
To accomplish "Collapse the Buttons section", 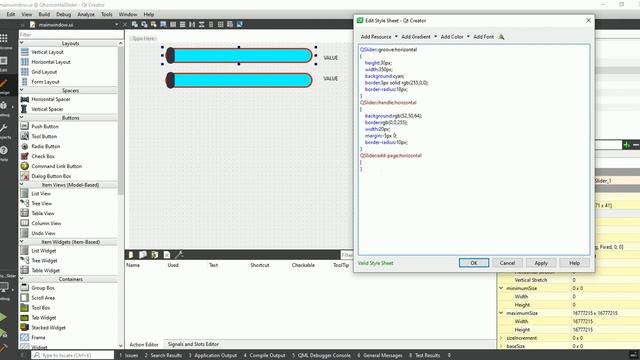I will 22,118.
